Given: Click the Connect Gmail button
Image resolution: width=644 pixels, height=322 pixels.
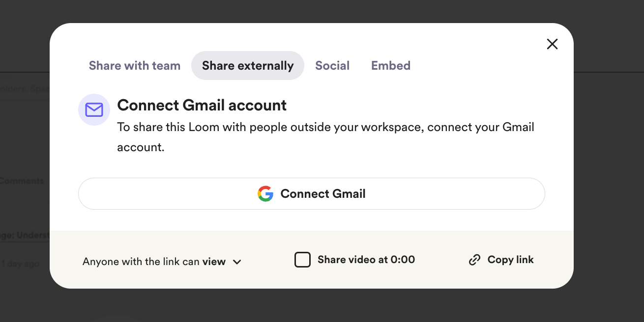Looking at the screenshot, I should pos(312,194).
